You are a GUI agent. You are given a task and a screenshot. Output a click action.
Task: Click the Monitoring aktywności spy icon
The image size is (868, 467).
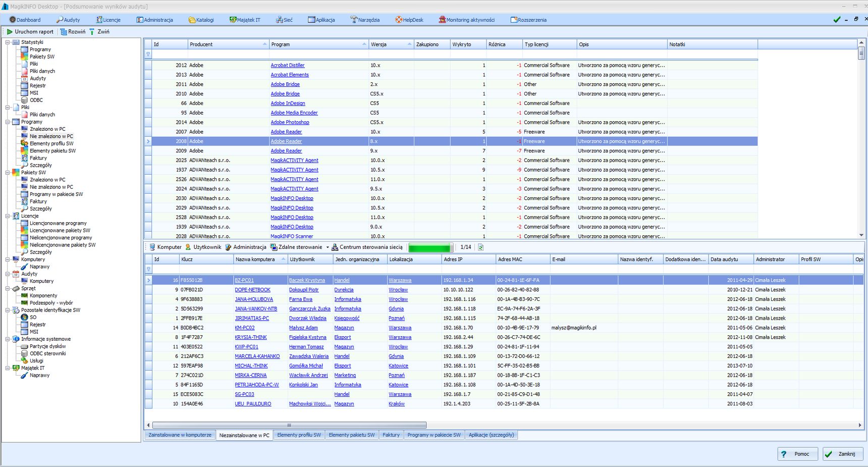click(x=442, y=20)
